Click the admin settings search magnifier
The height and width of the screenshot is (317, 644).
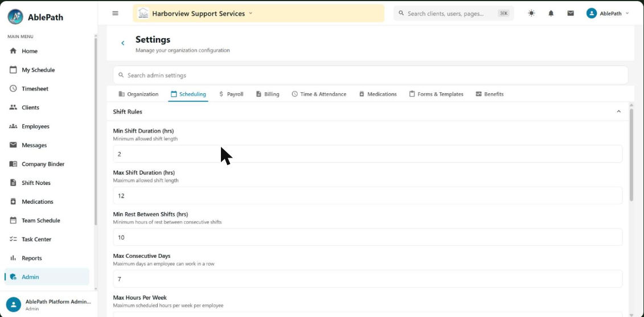coord(121,75)
